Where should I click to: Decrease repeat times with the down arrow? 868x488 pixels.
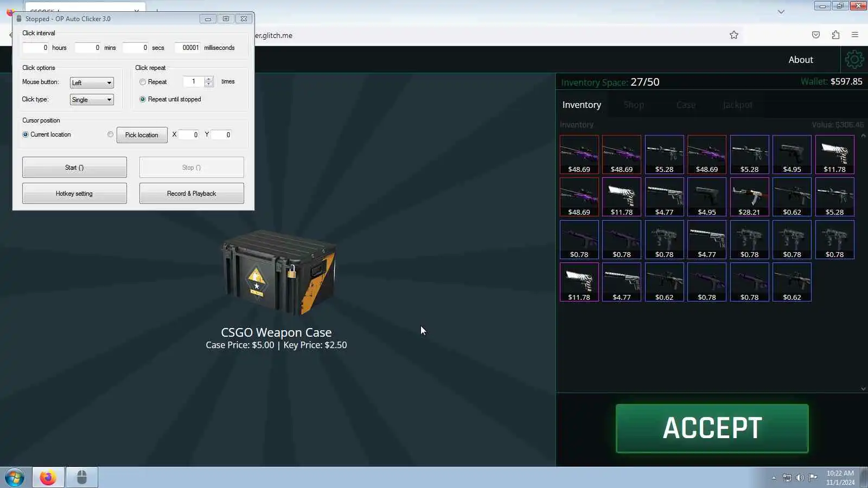209,85
